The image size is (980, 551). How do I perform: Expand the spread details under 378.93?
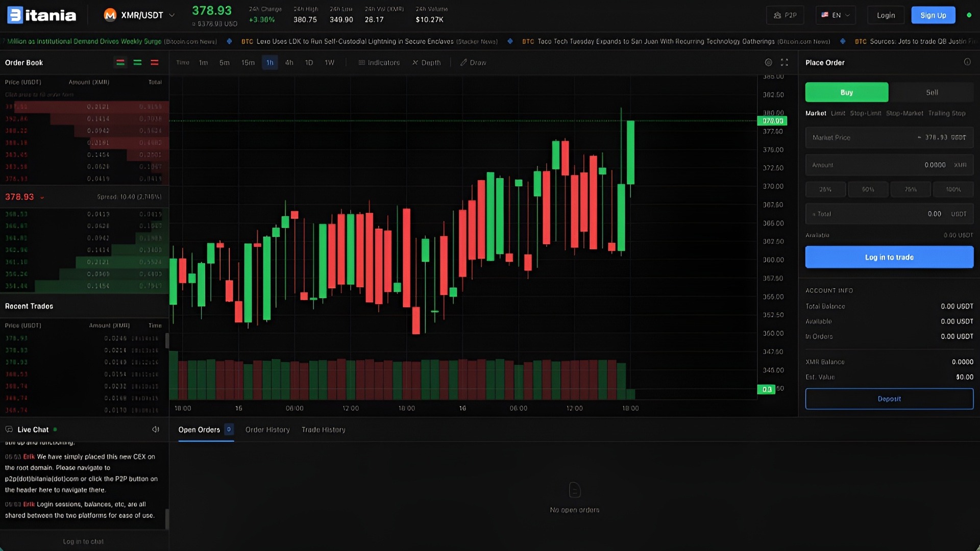click(x=41, y=196)
